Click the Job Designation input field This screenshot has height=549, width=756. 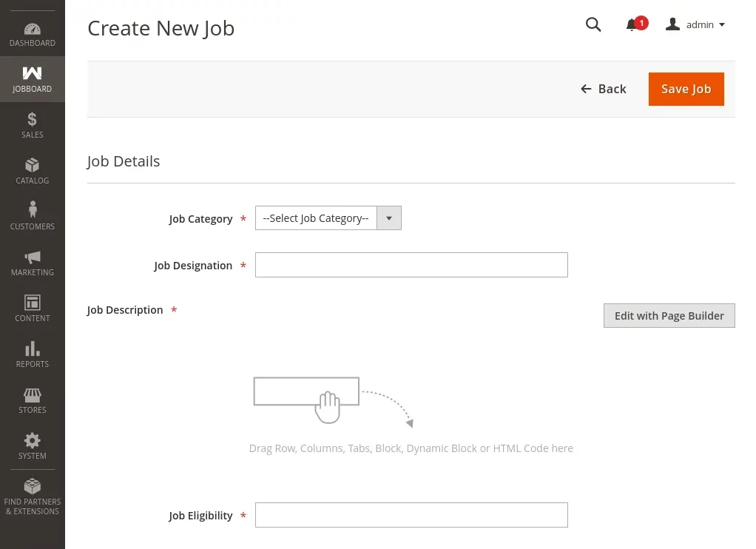coord(411,265)
